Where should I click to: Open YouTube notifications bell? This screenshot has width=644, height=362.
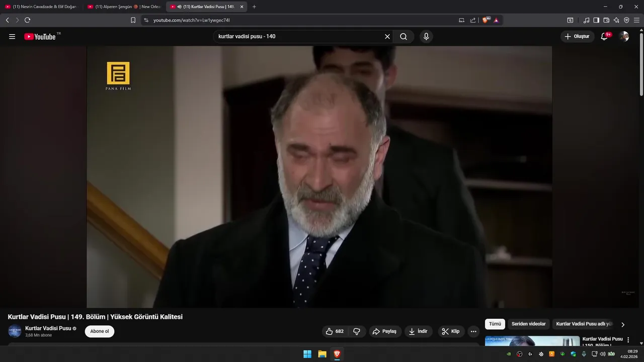click(604, 37)
